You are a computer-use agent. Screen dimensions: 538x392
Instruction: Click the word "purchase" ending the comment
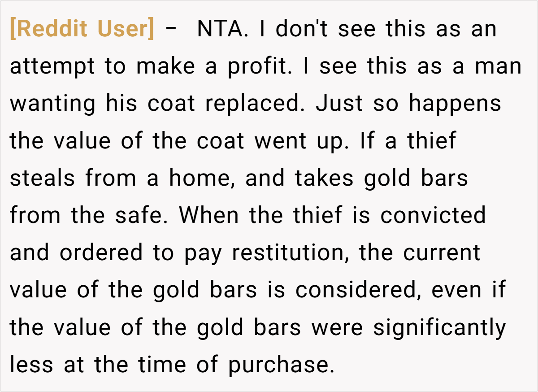278,364
